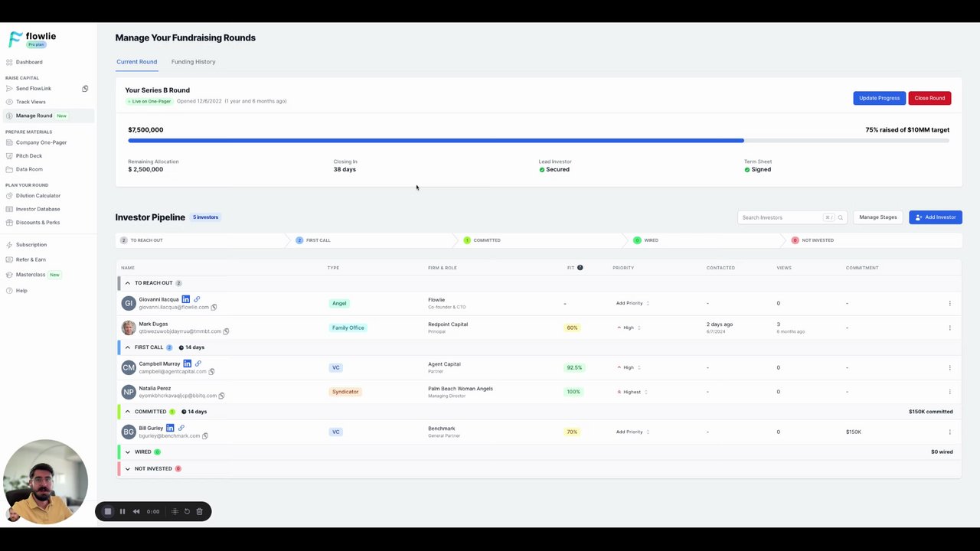Screen dimensions: 980x551
Task: Click the Masterclass graduation cap icon
Action: tap(9, 275)
